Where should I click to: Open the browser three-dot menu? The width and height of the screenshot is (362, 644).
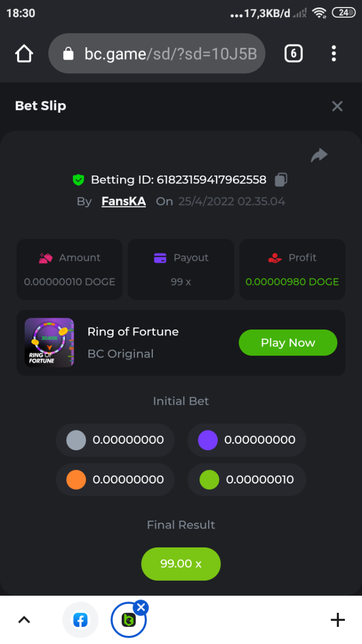pyautogui.click(x=334, y=54)
